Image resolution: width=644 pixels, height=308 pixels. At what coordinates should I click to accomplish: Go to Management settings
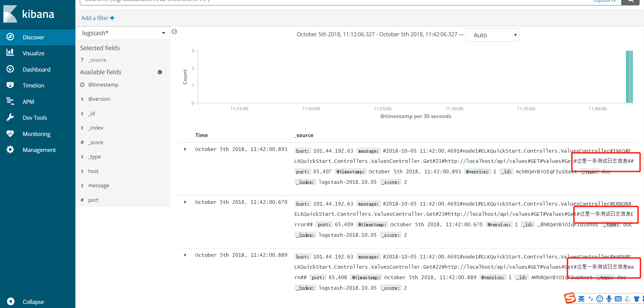tap(38, 150)
